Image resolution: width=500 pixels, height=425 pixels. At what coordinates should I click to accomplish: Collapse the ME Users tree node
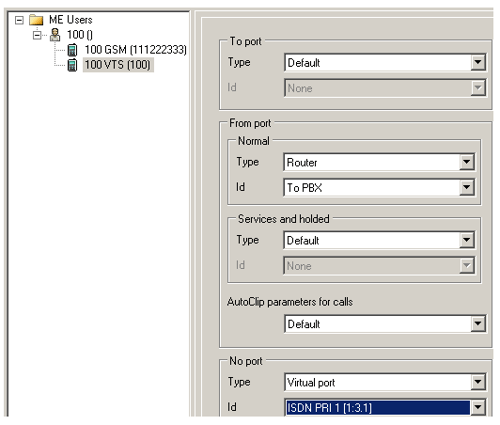pyautogui.click(x=19, y=20)
